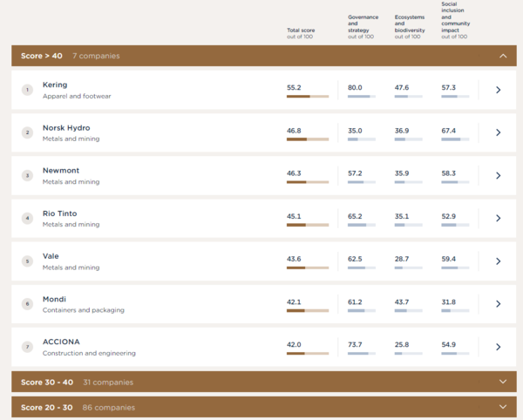This screenshot has height=420, width=523.
Task: Click Governance and strategy column header
Action: pos(363,26)
